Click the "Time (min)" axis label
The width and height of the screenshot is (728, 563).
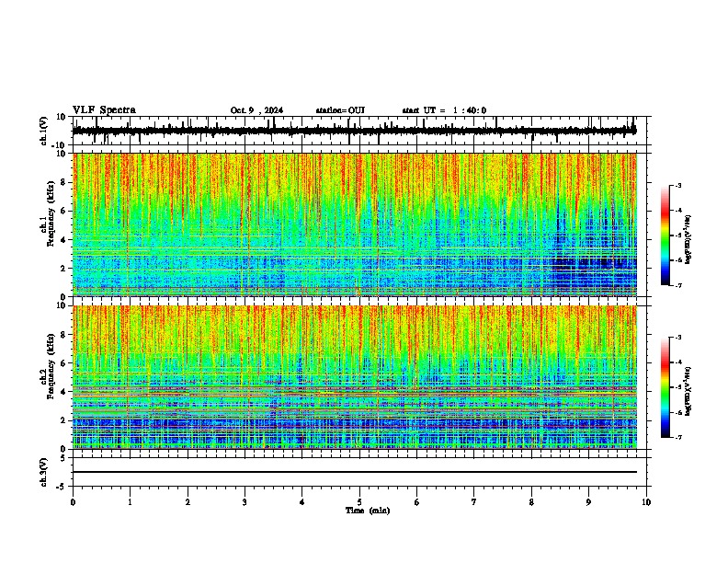(x=368, y=511)
